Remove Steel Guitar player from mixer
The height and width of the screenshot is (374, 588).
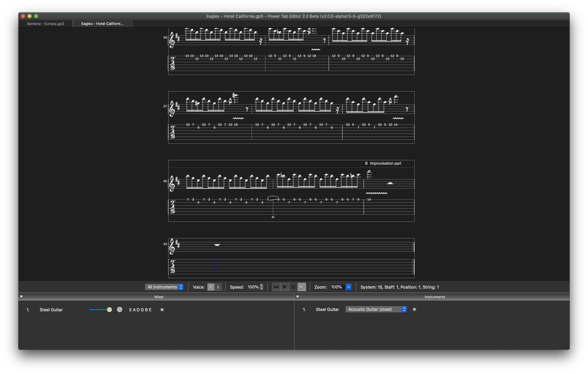pos(162,310)
